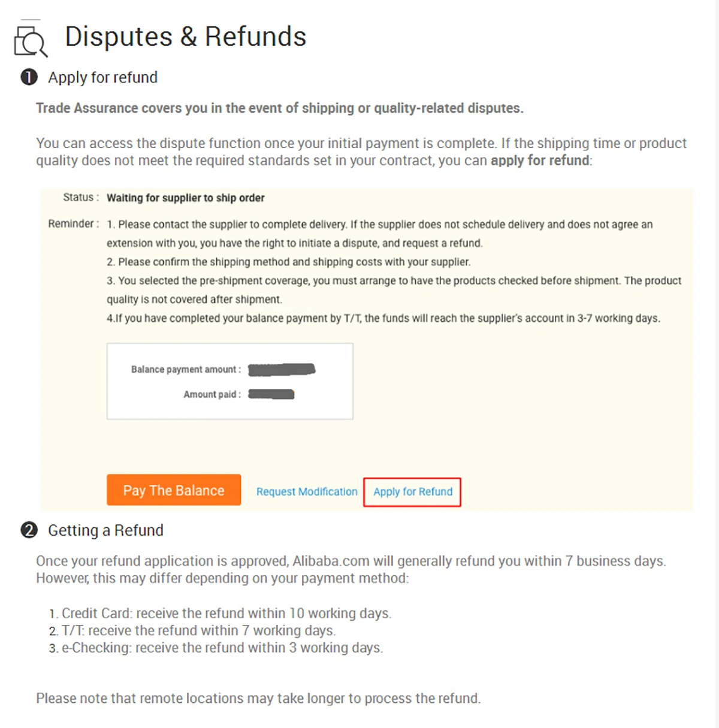
Task: Click the number 2 step bullet icon
Action: tap(29, 530)
